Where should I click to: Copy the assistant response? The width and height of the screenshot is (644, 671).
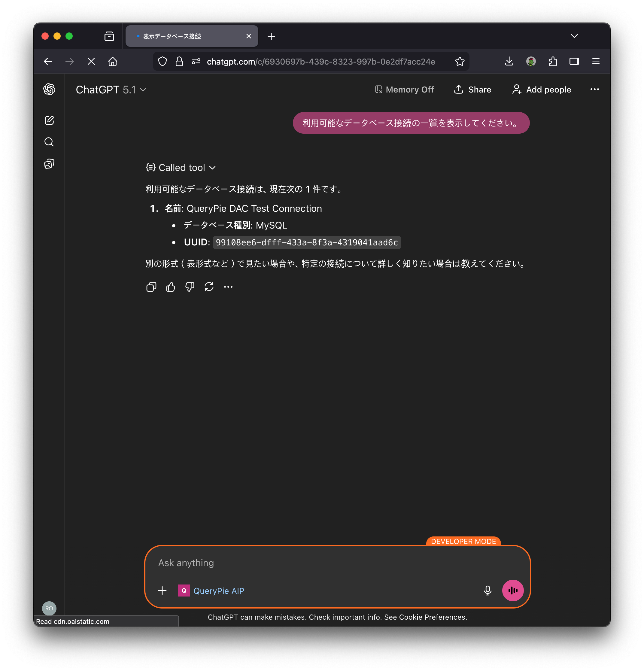(x=151, y=287)
